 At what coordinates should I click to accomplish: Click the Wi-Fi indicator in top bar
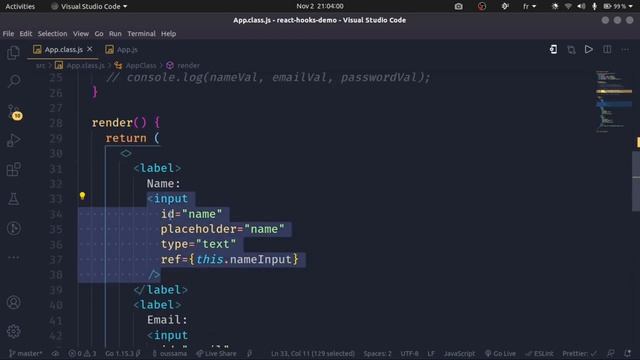[x=568, y=7]
